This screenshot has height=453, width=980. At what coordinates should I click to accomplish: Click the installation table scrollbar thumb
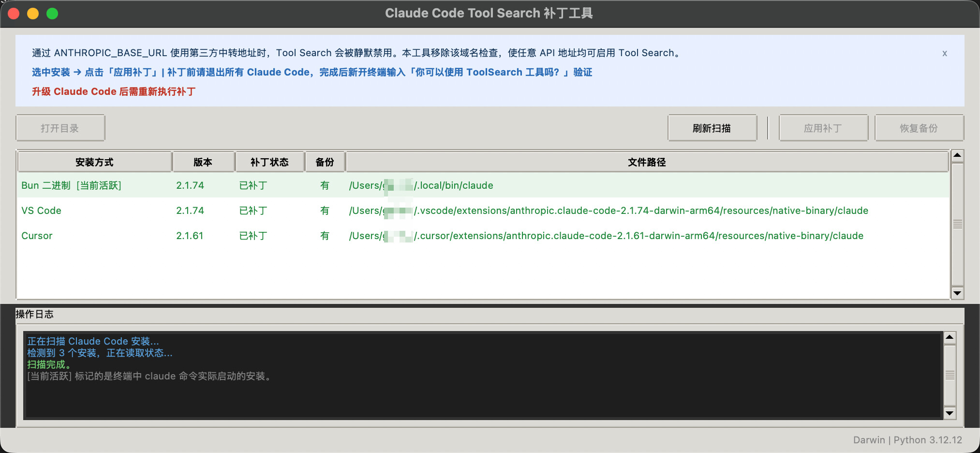(x=957, y=224)
